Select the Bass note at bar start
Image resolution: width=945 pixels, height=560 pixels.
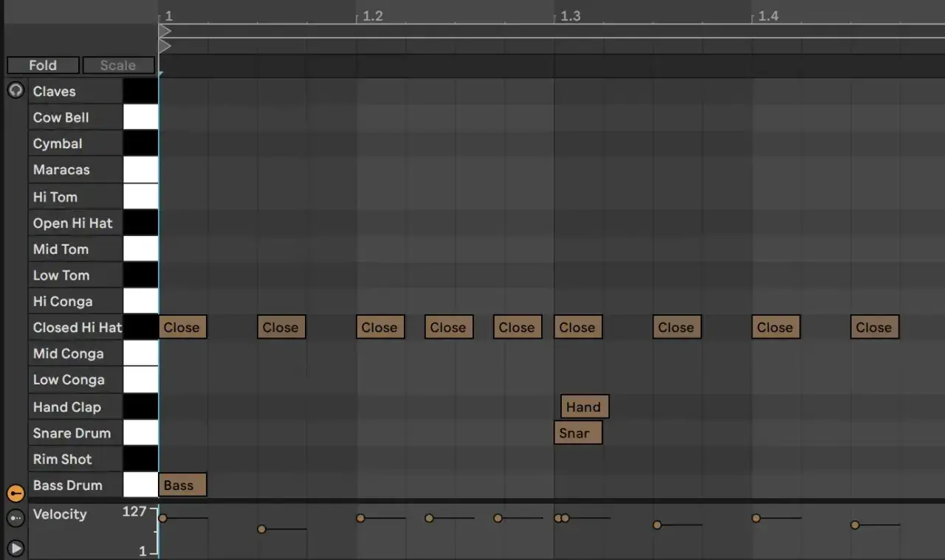tap(183, 485)
